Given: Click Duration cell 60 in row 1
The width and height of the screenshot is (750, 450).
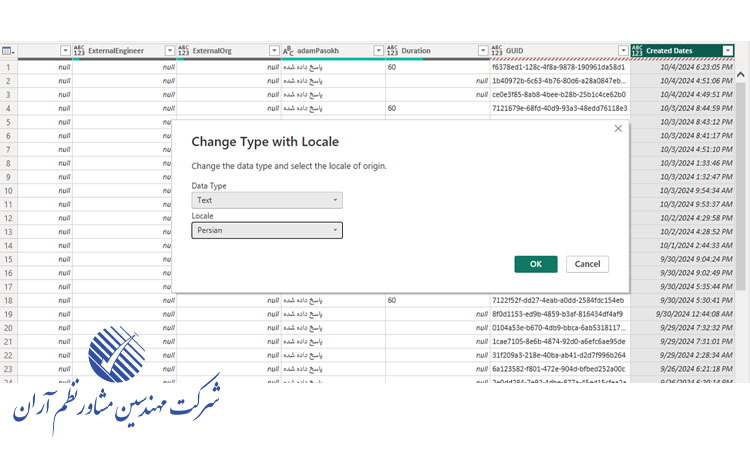Looking at the screenshot, I should point(437,67).
